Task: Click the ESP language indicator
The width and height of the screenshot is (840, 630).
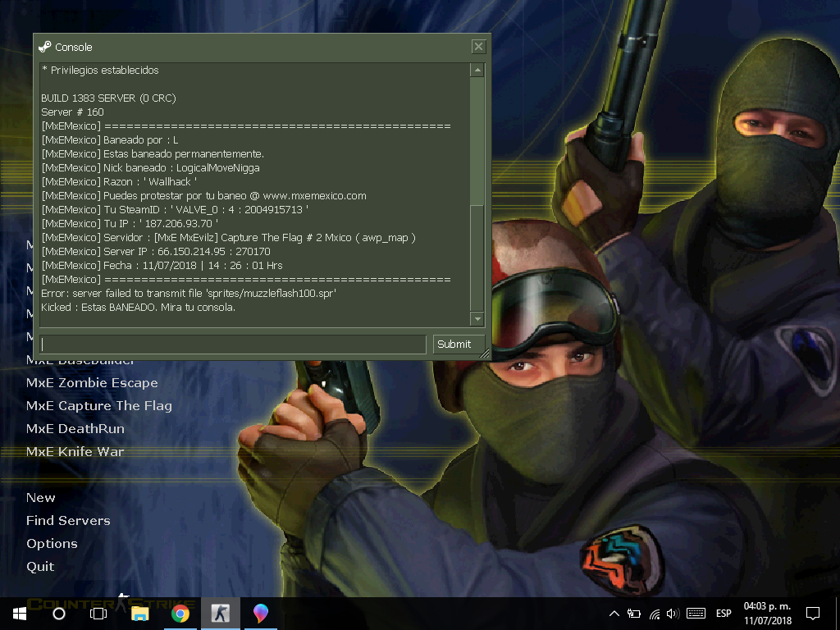Action: pyautogui.click(x=724, y=614)
